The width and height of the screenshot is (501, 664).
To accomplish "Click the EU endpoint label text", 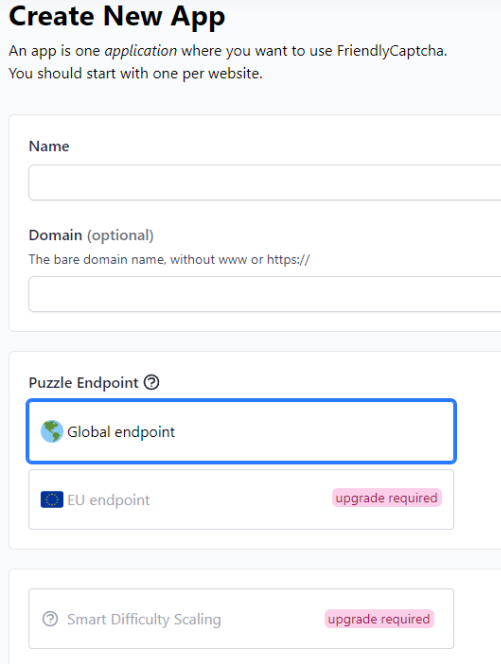I will [108, 500].
